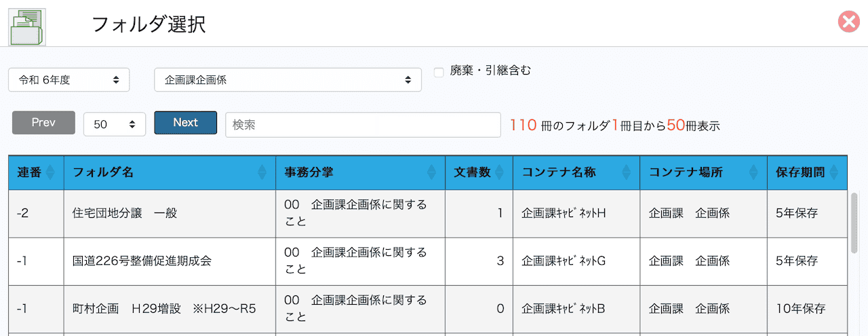The image size is (868, 336).
Task: Click sort arrows in コンテナ場所 header
Action: click(753, 172)
